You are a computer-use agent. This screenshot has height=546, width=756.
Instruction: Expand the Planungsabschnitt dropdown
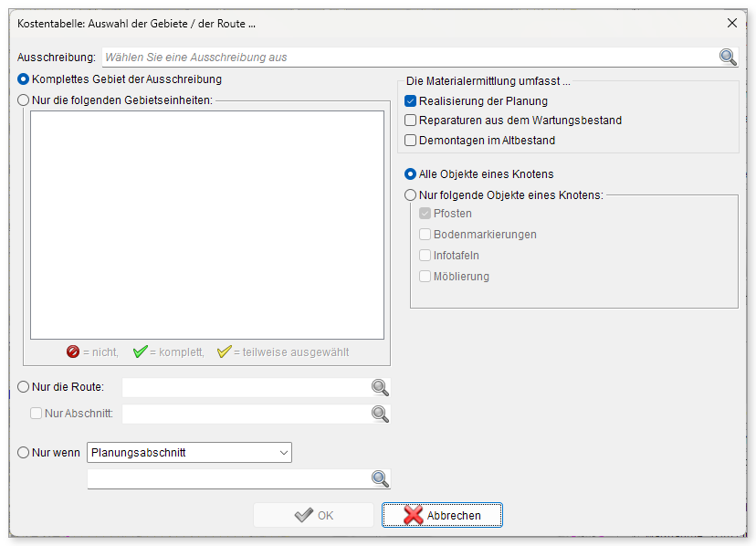point(190,453)
